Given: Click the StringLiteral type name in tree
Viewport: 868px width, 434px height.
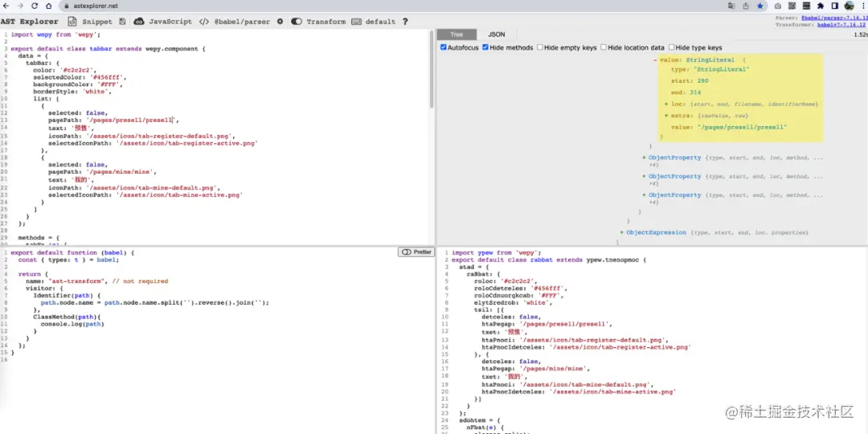Looking at the screenshot, I should point(710,59).
